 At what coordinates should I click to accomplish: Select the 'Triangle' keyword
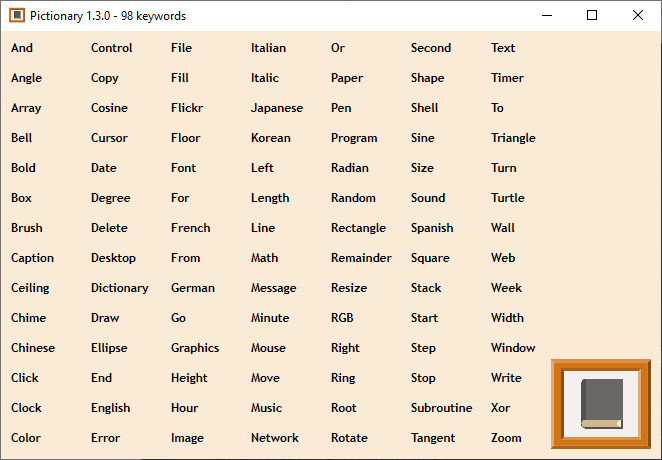coord(513,138)
